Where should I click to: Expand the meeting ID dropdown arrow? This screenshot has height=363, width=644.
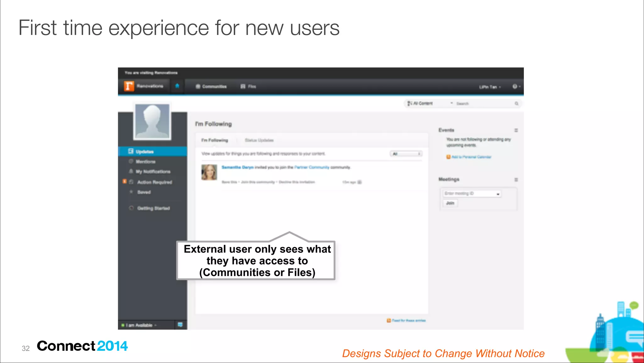click(498, 194)
